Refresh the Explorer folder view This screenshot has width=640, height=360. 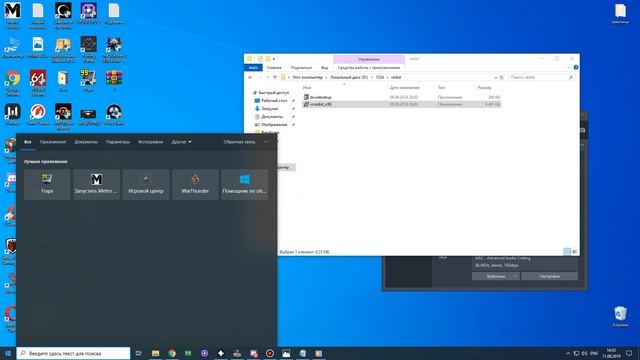coord(502,77)
